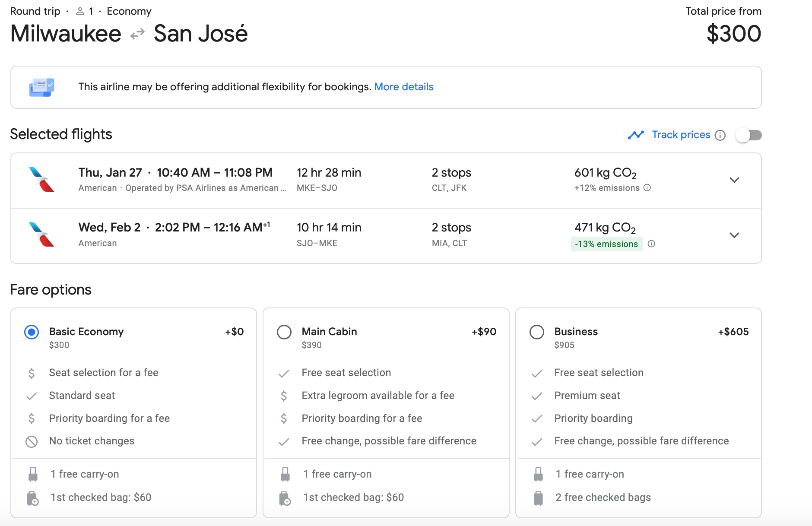This screenshot has width=812, height=526.
Task: Click the Economy class label
Action: click(x=129, y=11)
